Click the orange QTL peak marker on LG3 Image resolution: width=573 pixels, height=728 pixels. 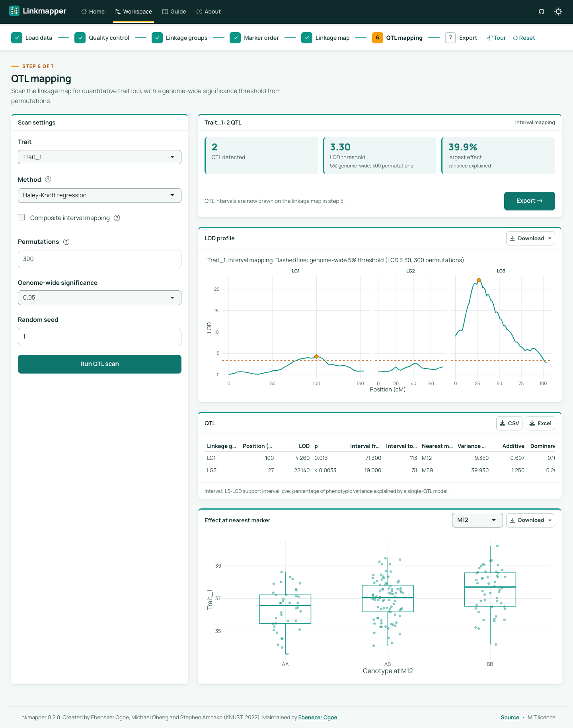[x=479, y=280]
